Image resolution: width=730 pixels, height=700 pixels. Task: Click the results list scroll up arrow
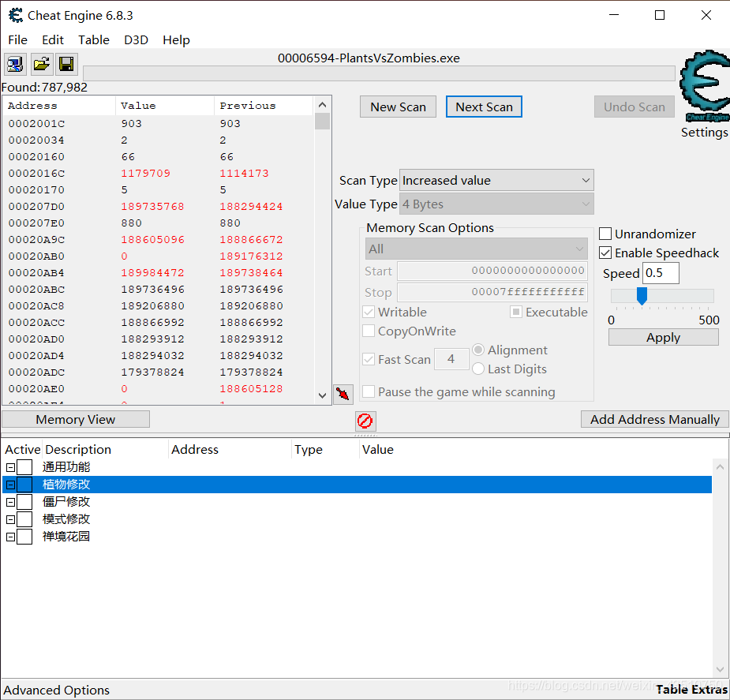322,105
